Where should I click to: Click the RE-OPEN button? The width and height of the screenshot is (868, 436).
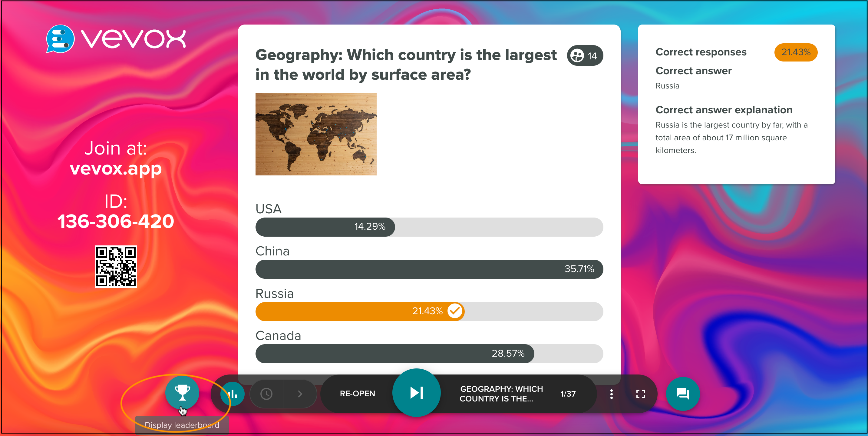pyautogui.click(x=358, y=394)
